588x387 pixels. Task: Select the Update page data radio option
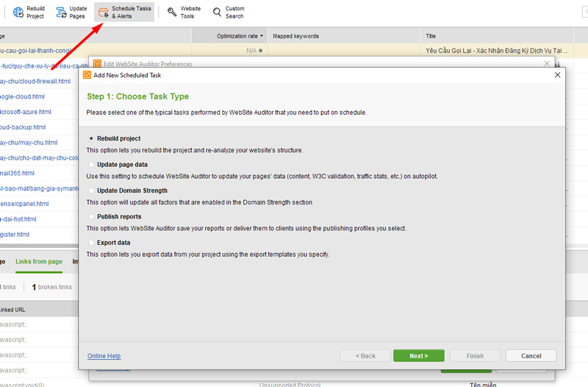[x=91, y=164]
